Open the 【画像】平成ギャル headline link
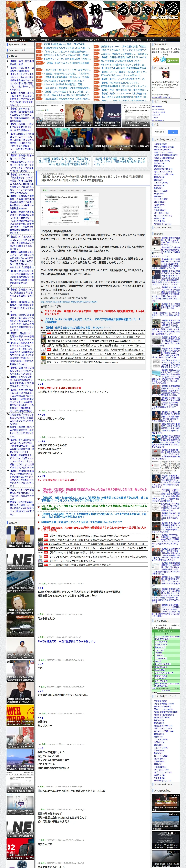Viewport: 186px width, 868px height. [68, 63]
